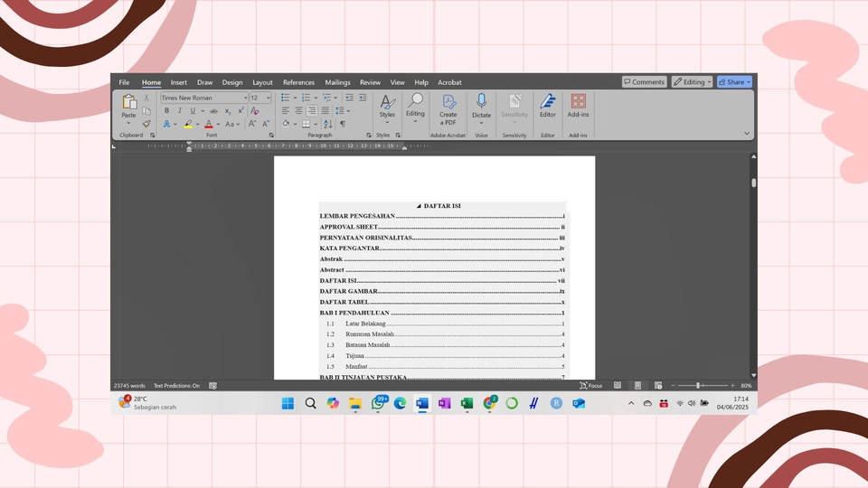Select the Format Painter brush icon
The image size is (868, 488).
(x=146, y=124)
